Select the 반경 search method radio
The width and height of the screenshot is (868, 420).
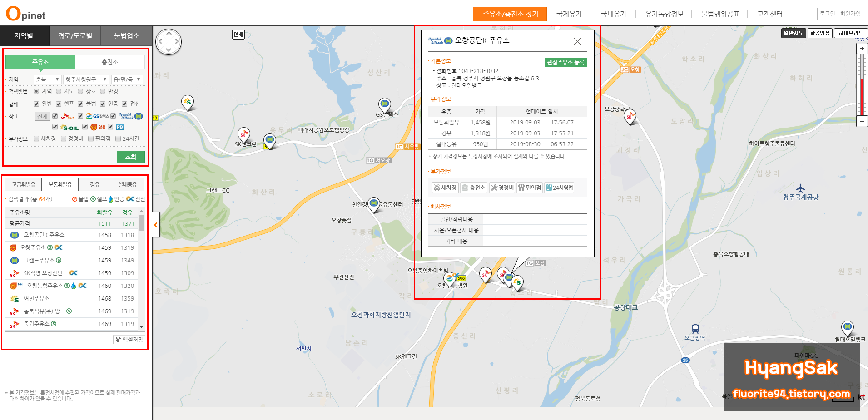click(x=103, y=91)
